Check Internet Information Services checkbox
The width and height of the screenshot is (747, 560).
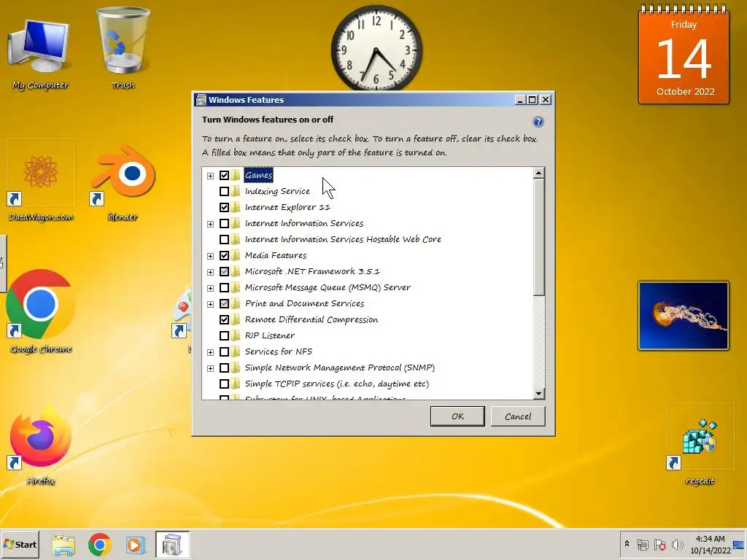pyautogui.click(x=224, y=223)
